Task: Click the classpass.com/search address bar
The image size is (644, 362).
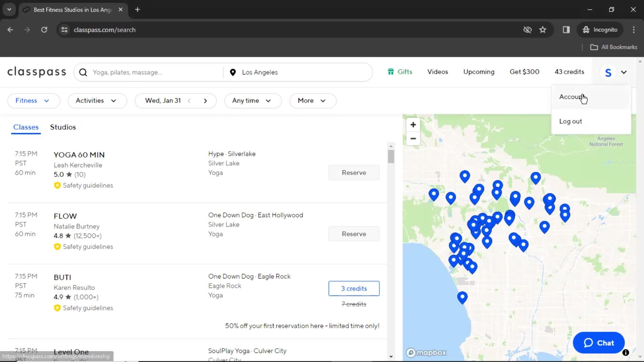Action: [105, 30]
